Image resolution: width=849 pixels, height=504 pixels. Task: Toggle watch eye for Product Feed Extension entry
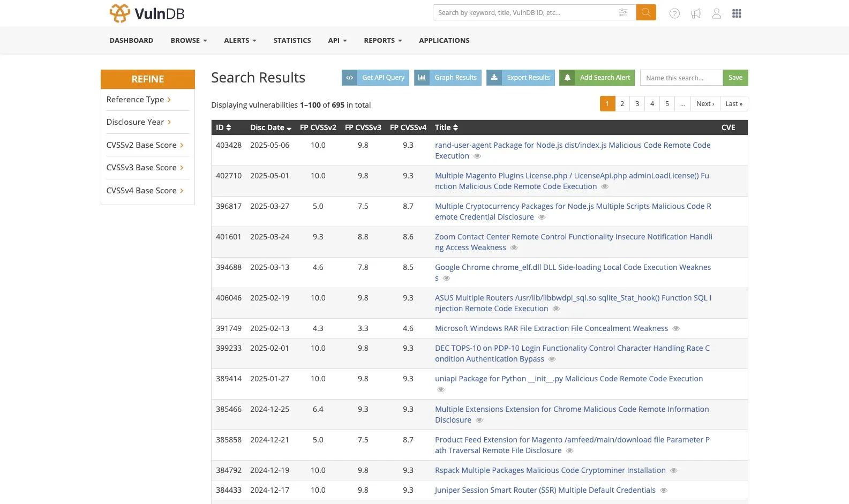[x=569, y=450]
